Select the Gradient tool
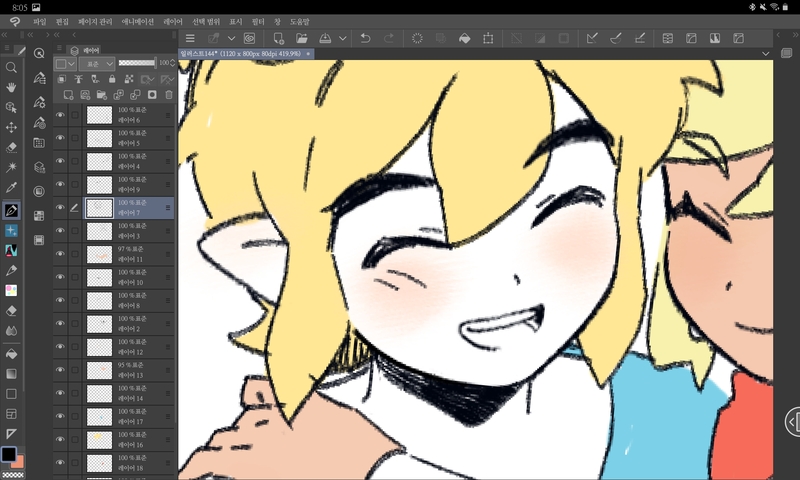This screenshot has height=480, width=800. (x=11, y=374)
